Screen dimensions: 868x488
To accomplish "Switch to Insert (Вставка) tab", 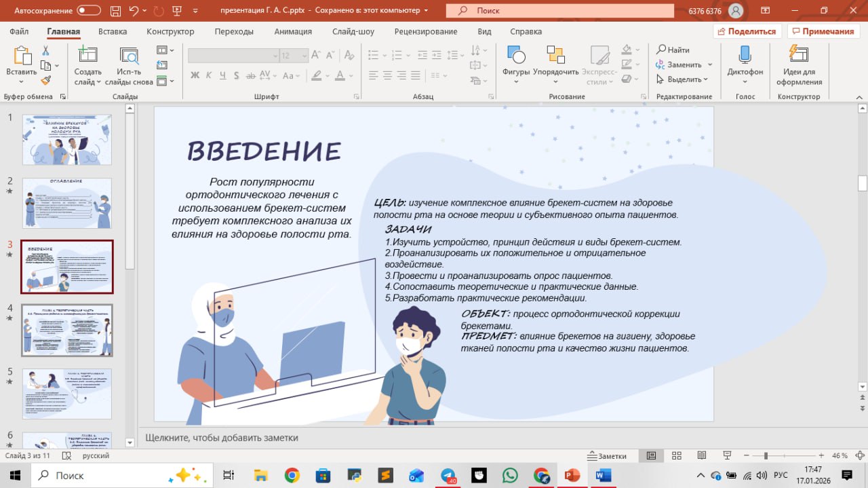I will click(x=113, y=31).
